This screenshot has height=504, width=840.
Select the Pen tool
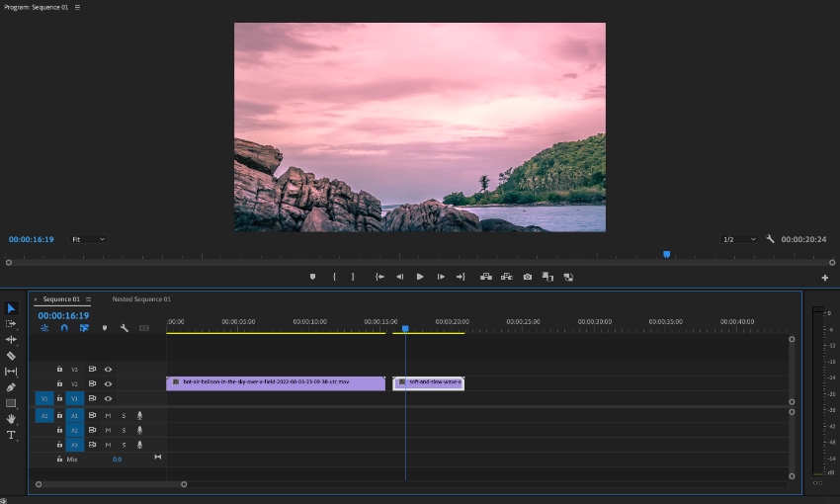11,387
